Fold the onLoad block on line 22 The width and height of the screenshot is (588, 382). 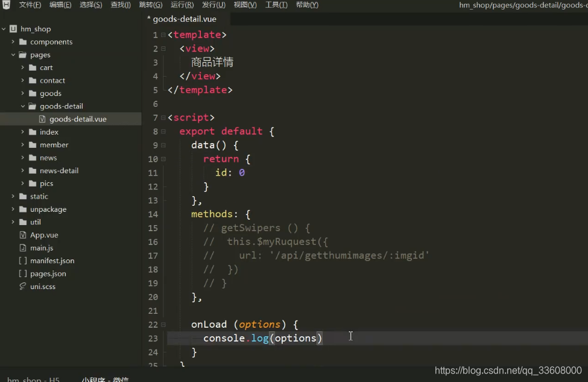pyautogui.click(x=163, y=325)
